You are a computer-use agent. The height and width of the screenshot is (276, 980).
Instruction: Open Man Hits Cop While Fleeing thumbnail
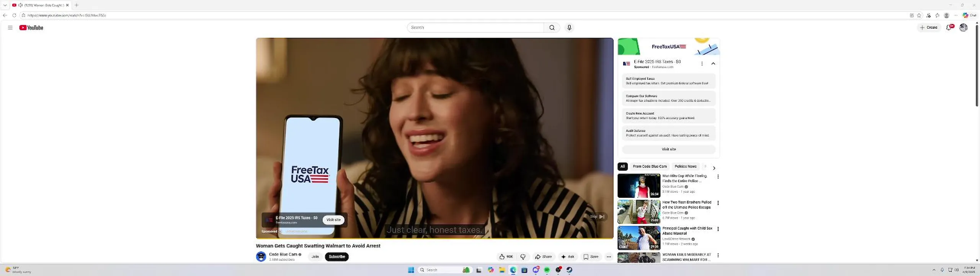point(639,186)
